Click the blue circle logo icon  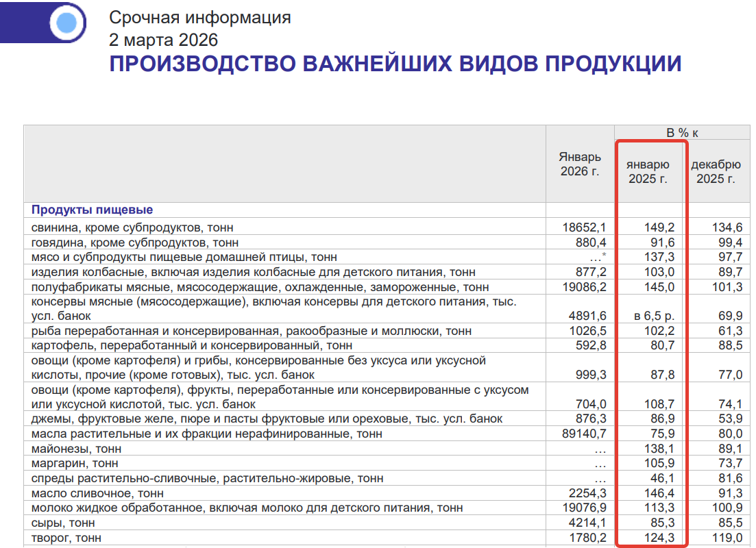point(66,24)
